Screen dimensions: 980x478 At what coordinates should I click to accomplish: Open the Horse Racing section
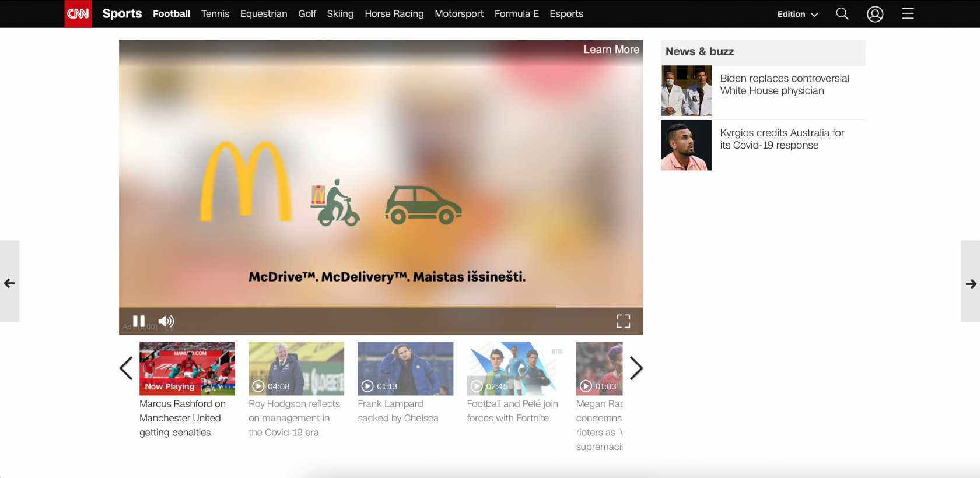point(394,13)
